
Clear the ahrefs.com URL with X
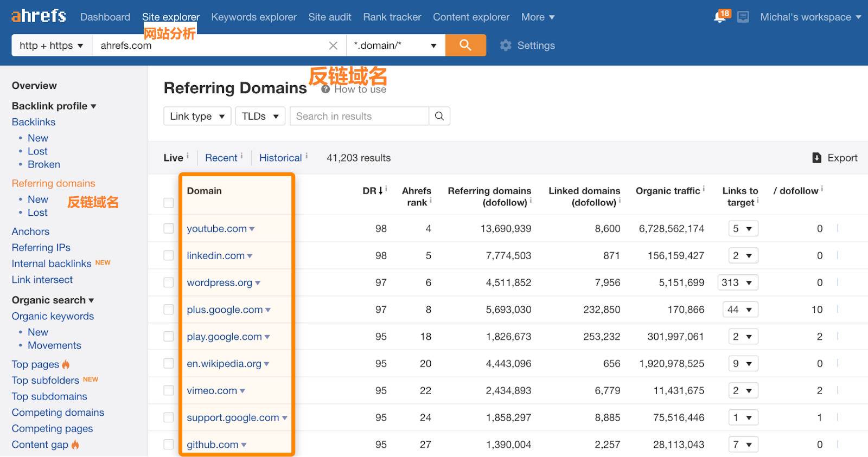click(333, 46)
